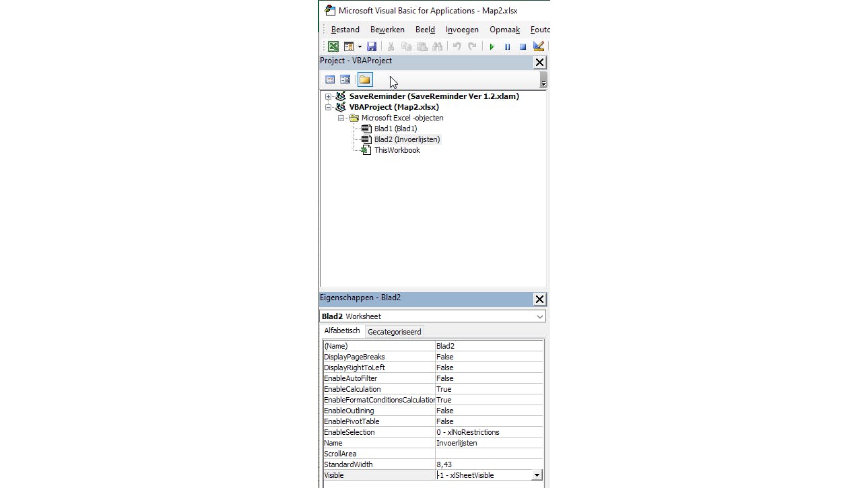Click the Undo arrow icon
This screenshot has width=868, height=488.
(x=457, y=46)
